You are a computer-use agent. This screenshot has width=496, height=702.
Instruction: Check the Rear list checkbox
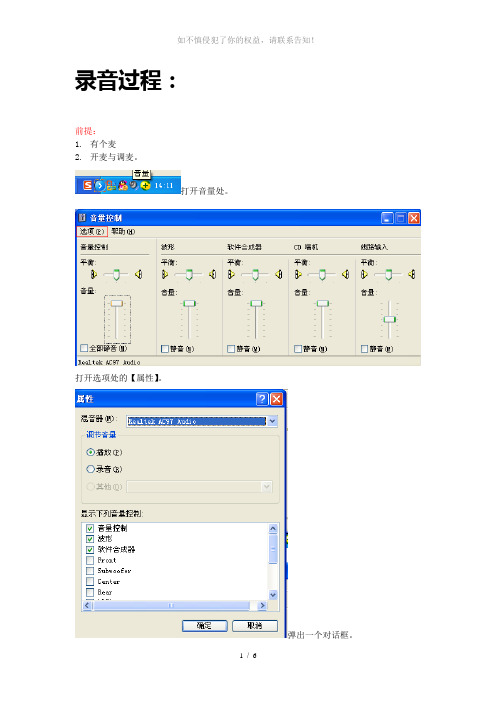click(x=90, y=592)
